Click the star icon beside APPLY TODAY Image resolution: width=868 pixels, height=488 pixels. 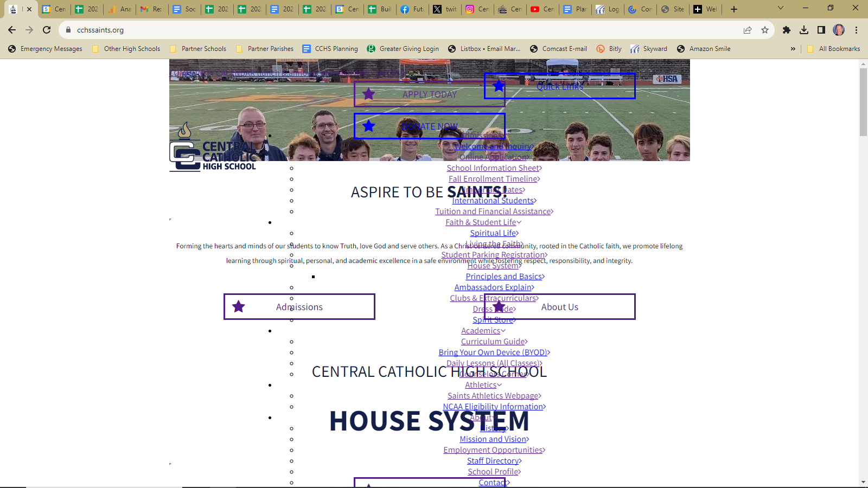click(369, 94)
